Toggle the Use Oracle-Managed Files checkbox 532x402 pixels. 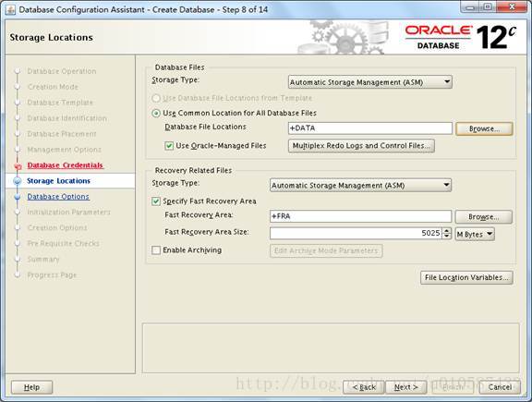[x=169, y=146]
